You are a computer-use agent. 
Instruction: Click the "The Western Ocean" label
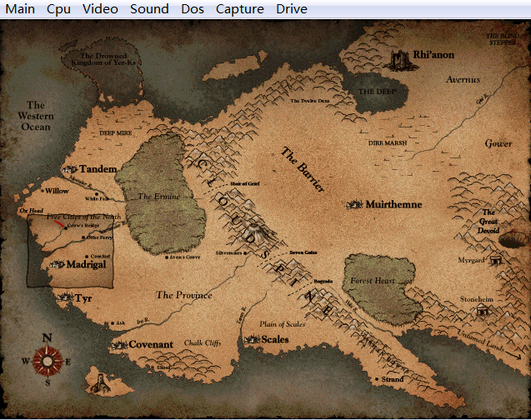coord(36,116)
